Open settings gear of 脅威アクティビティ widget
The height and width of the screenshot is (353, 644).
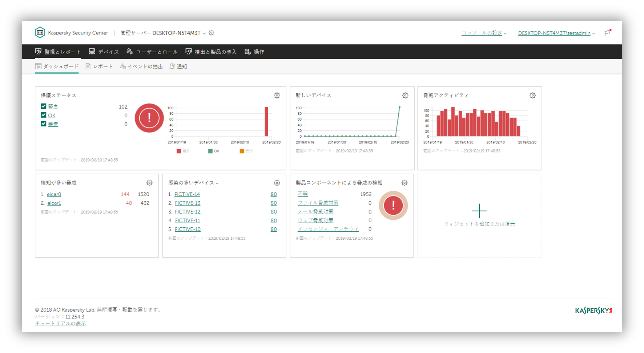pyautogui.click(x=533, y=96)
